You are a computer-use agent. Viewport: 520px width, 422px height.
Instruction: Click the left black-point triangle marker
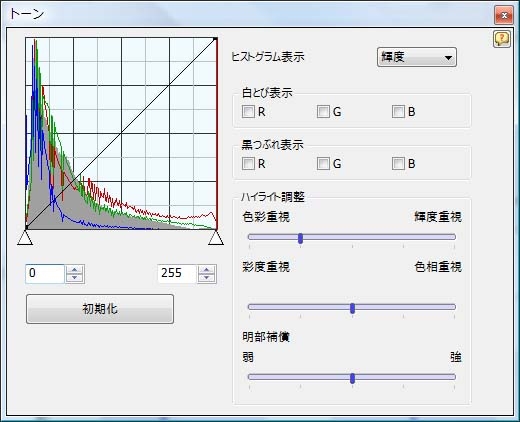click(25, 238)
